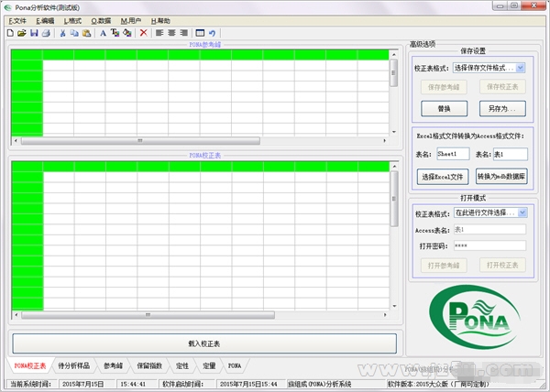Click the Paste clipboard icon
This screenshot has width=550, height=392.
pos(86,33)
